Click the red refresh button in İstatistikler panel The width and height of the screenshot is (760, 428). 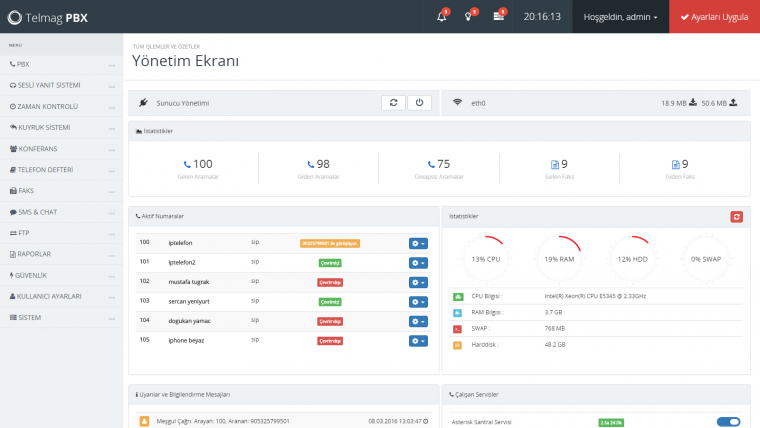point(737,217)
